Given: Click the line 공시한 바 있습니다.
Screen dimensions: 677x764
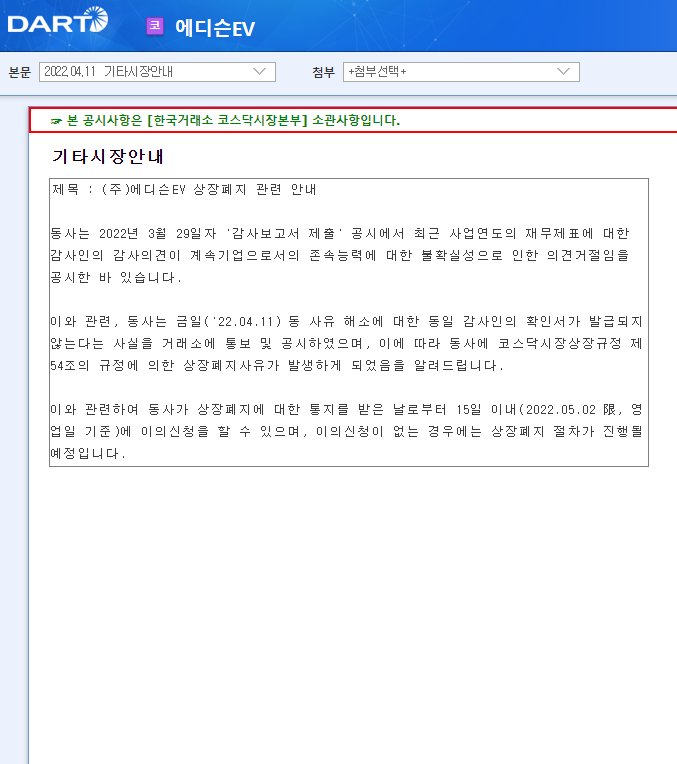Looking at the screenshot, I should pyautogui.click(x=116, y=277).
